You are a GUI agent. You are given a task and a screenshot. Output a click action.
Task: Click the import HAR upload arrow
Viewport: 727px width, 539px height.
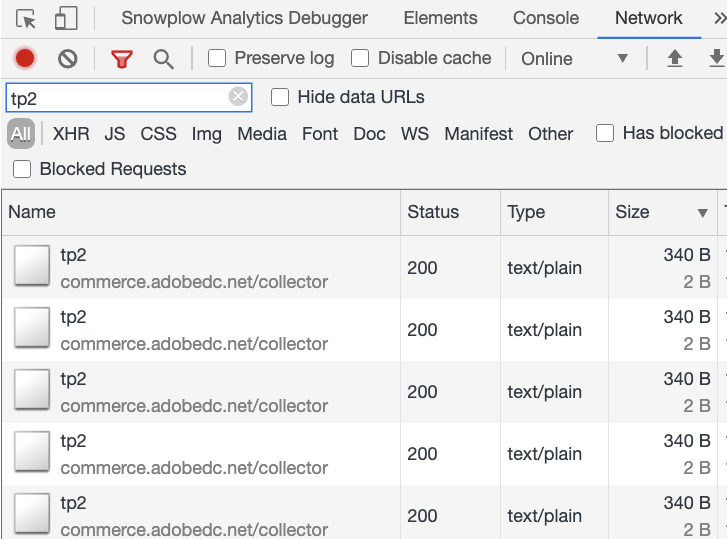(675, 59)
